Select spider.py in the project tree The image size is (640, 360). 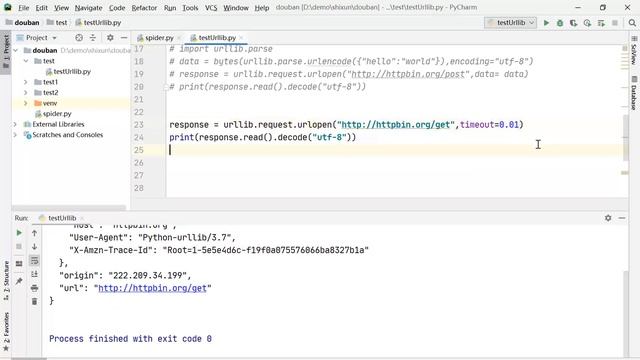click(53, 114)
